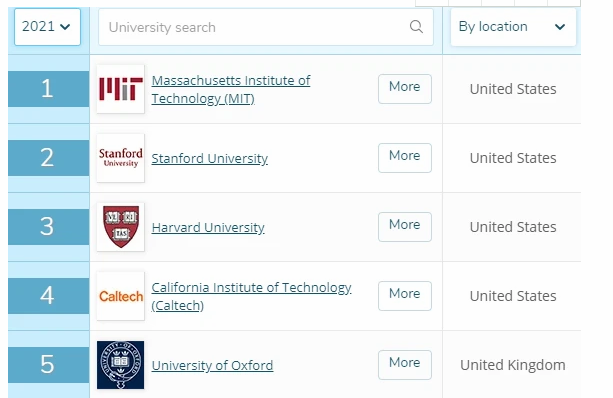Open California Institute of Technology link
The image size is (613, 398).
[x=251, y=296]
